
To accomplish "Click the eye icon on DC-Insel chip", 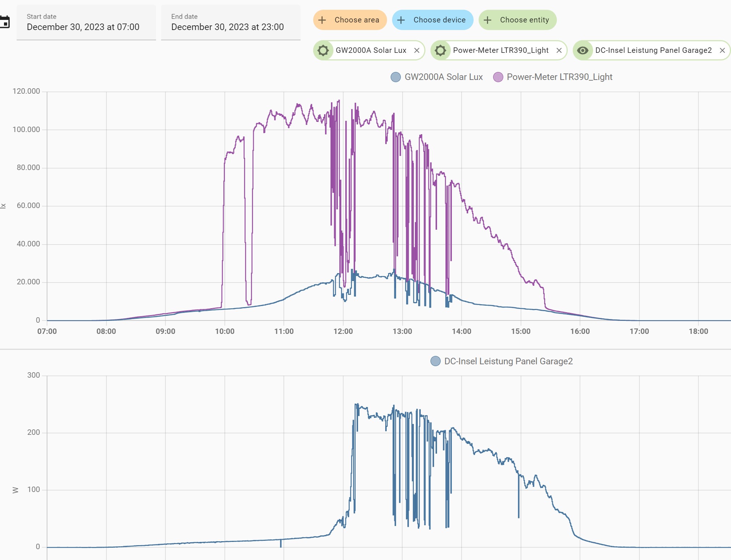I will [x=583, y=50].
